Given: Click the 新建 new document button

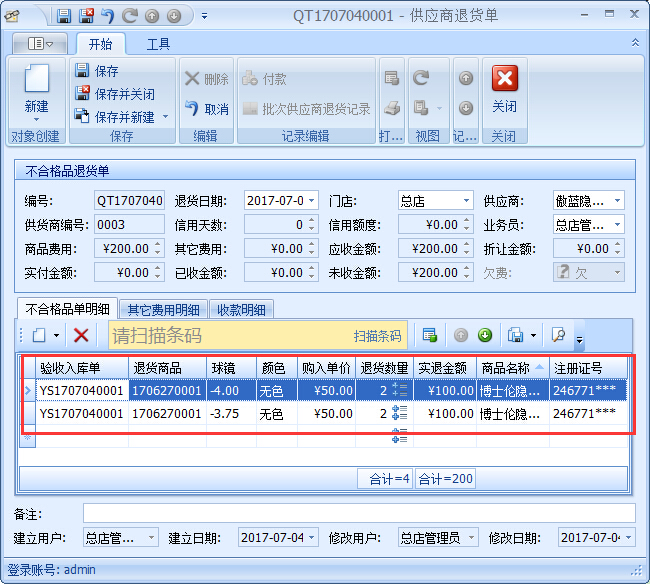Looking at the screenshot, I should 36,93.
